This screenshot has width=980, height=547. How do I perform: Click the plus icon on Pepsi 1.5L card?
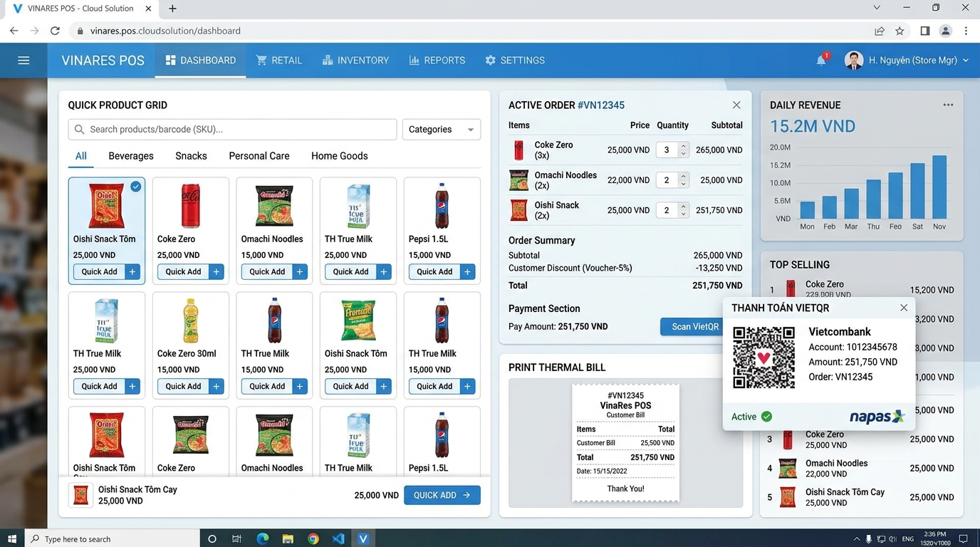click(467, 271)
